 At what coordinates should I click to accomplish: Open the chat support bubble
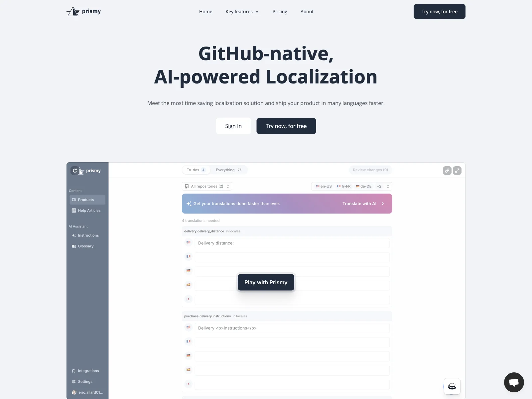pyautogui.click(x=514, y=382)
